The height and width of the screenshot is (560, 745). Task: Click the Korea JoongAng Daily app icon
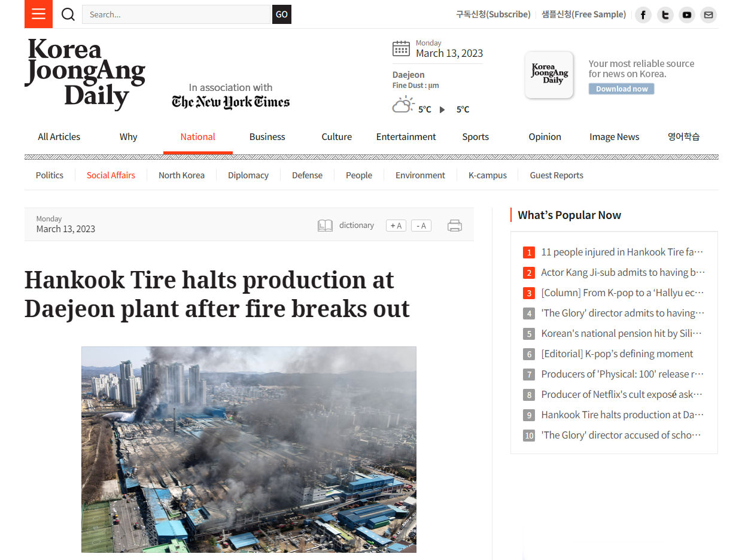[549, 75]
